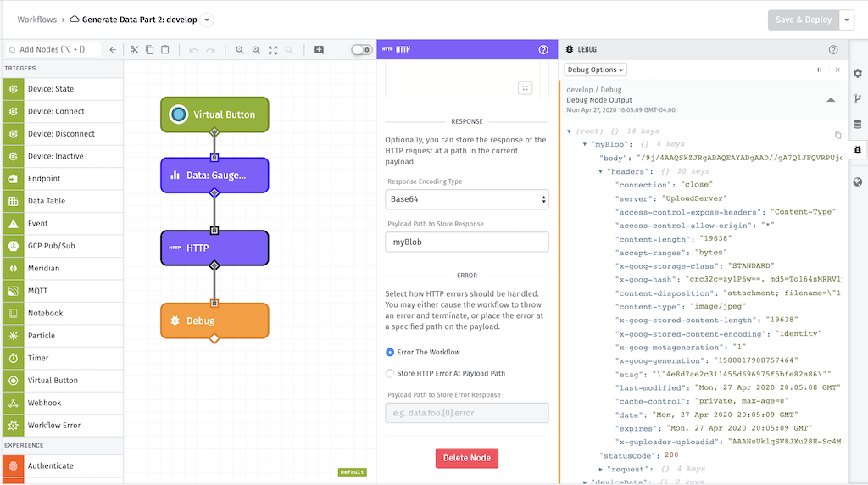Collapse the (root) tree node
This screenshot has width=868, height=485.
click(x=569, y=131)
